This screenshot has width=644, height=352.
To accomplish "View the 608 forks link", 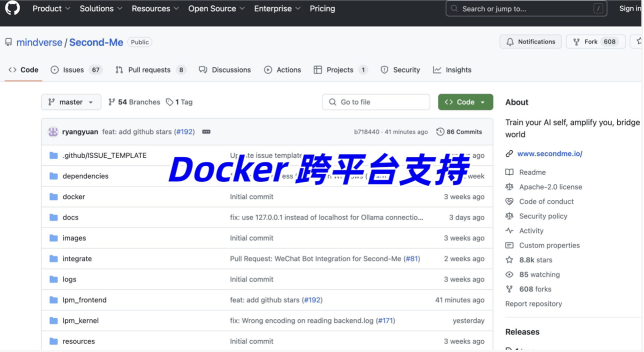I will coord(535,289).
